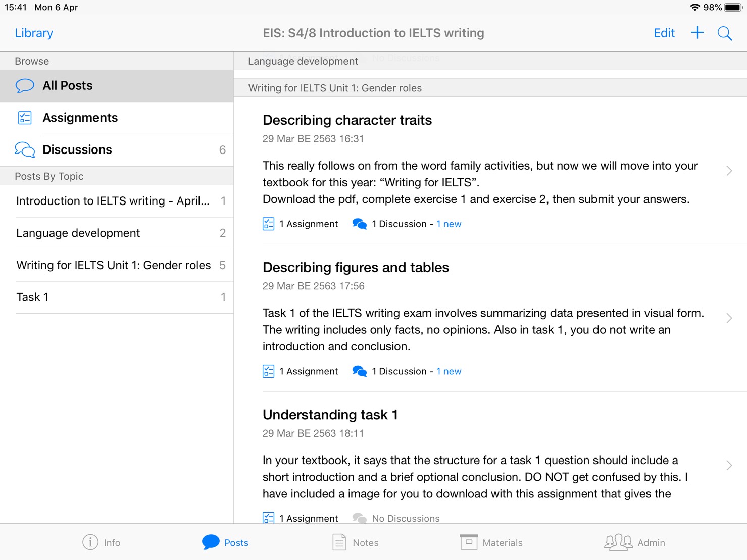Select Discussions in the Browse list
The height and width of the screenshot is (560, 747).
(x=117, y=150)
